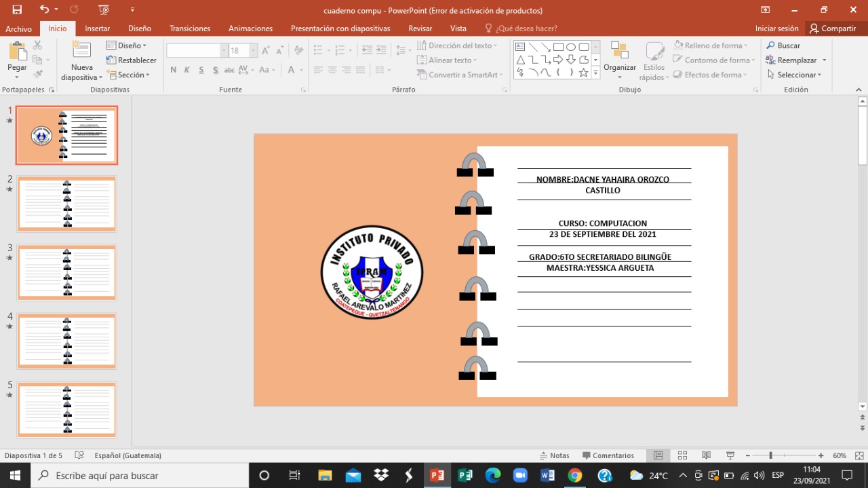Pick the rectangle shape from the gallery
Image resolution: width=868 pixels, height=488 pixels.
[558, 47]
